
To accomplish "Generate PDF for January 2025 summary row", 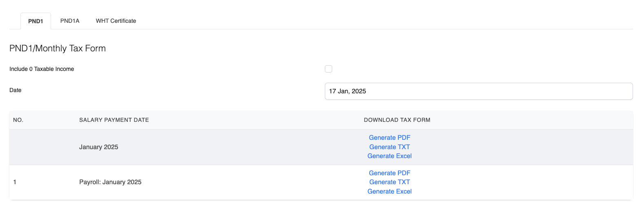I will coord(389,138).
